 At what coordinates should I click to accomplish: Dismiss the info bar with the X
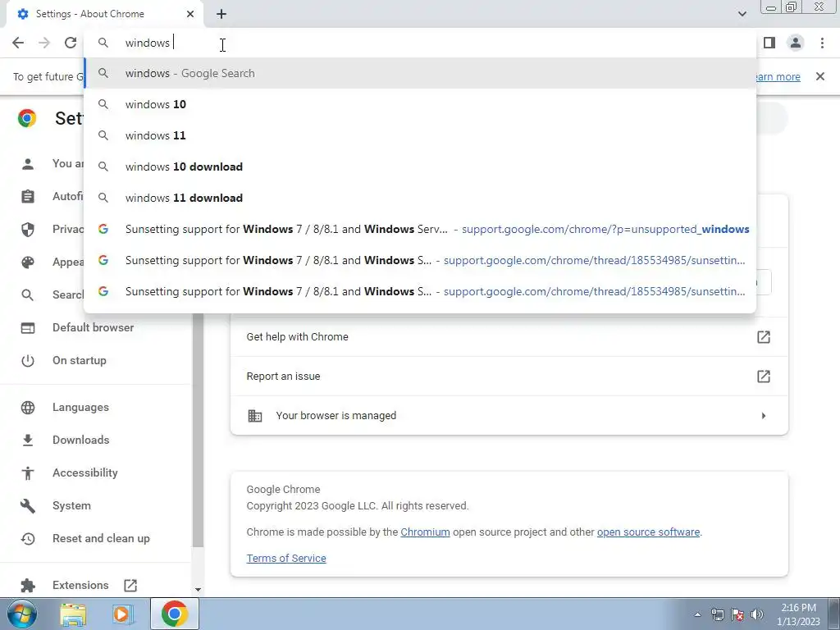[x=820, y=76]
